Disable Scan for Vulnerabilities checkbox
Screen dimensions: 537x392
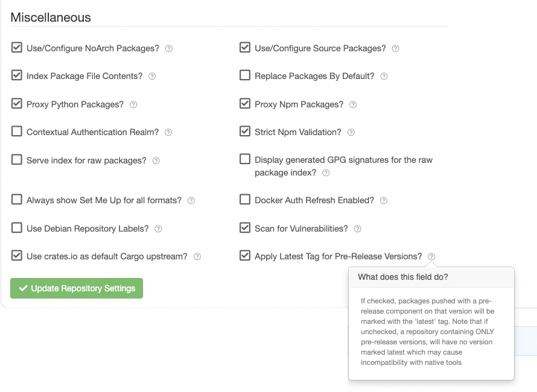coord(245,229)
